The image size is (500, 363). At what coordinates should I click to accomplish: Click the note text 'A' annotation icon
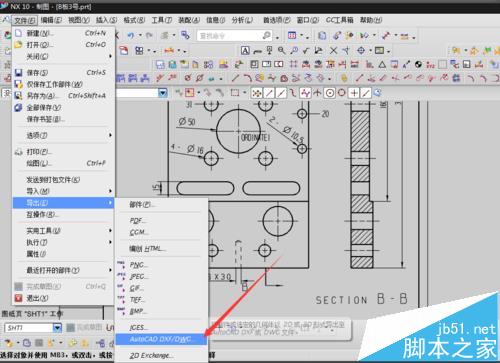(245, 51)
